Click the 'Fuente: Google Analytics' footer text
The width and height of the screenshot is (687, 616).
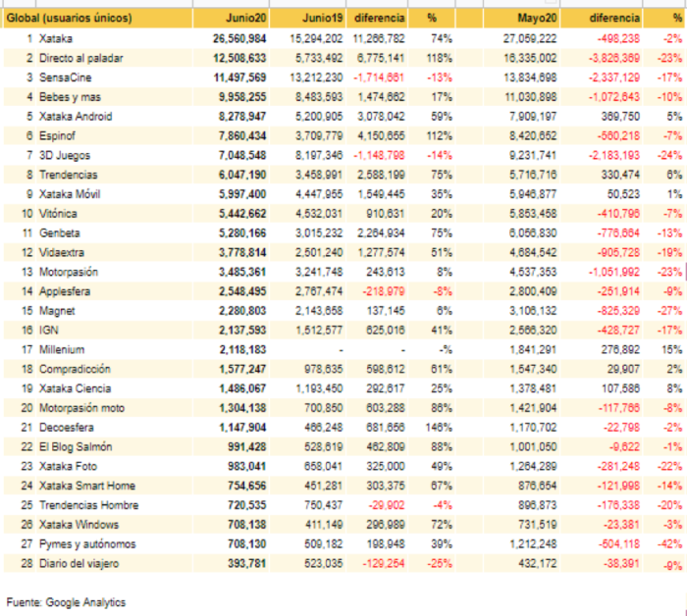tap(66, 601)
